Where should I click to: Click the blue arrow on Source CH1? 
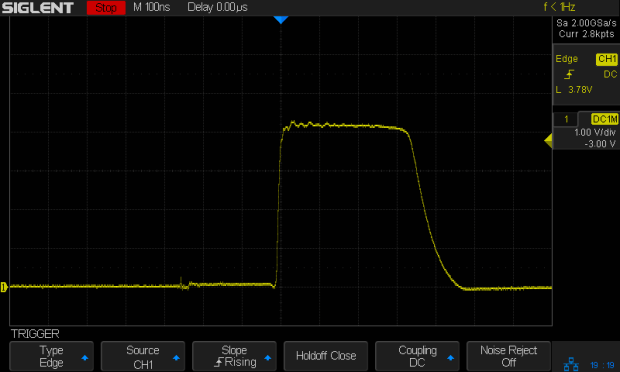[176, 358]
